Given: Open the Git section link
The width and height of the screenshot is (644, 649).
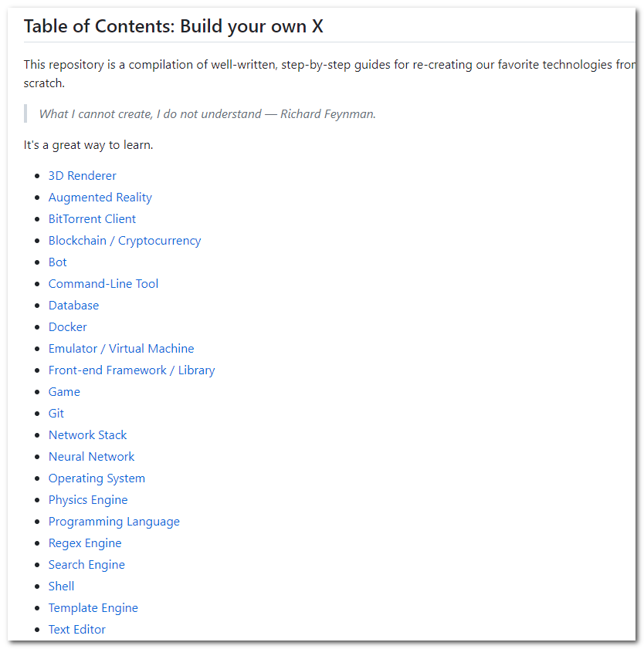Looking at the screenshot, I should (x=56, y=414).
